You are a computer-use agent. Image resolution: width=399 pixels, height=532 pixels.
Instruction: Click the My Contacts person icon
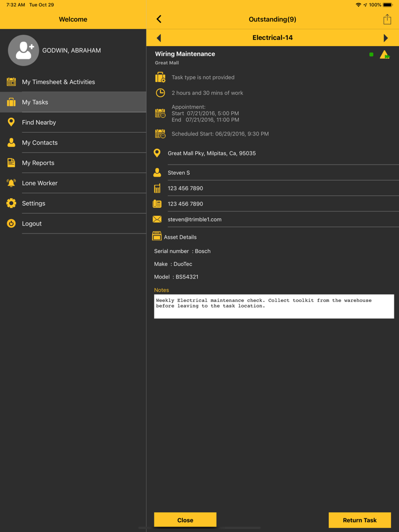point(11,142)
